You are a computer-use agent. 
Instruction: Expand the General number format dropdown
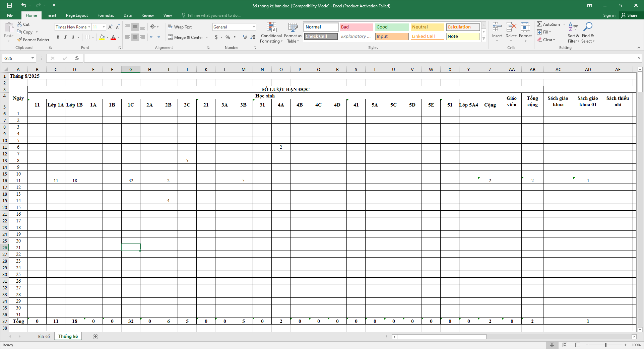[x=254, y=27]
